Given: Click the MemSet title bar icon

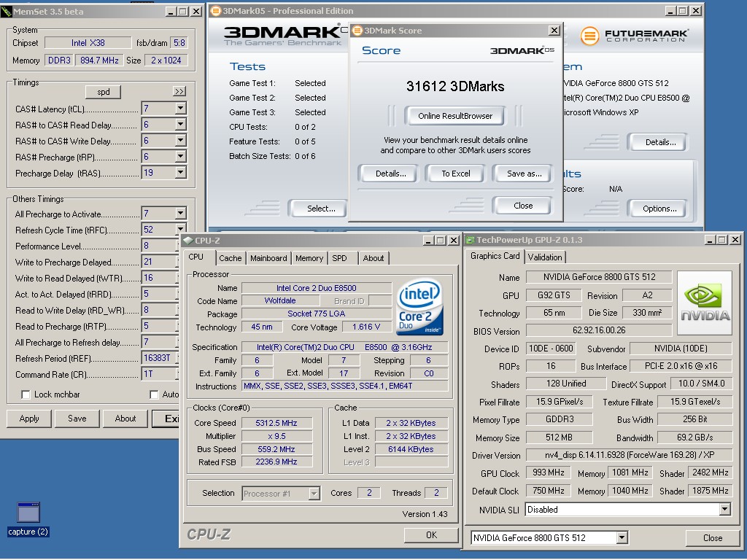Looking at the screenshot, I should click(x=6, y=12).
